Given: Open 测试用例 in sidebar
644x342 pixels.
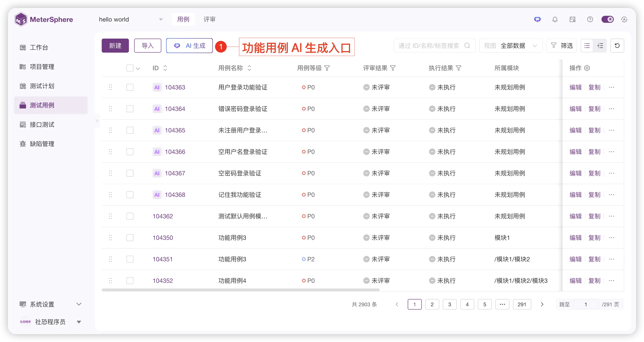Looking at the screenshot, I should coord(51,105).
